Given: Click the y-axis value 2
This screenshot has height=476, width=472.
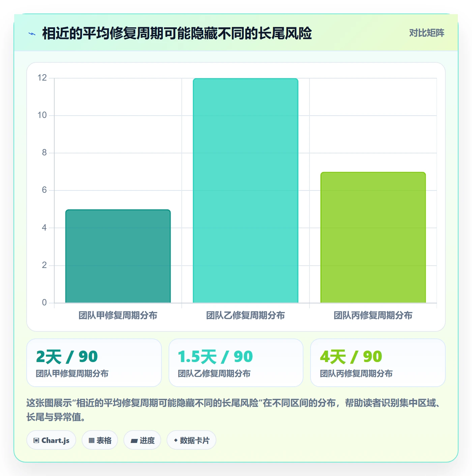Looking at the screenshot, I should (44, 265).
